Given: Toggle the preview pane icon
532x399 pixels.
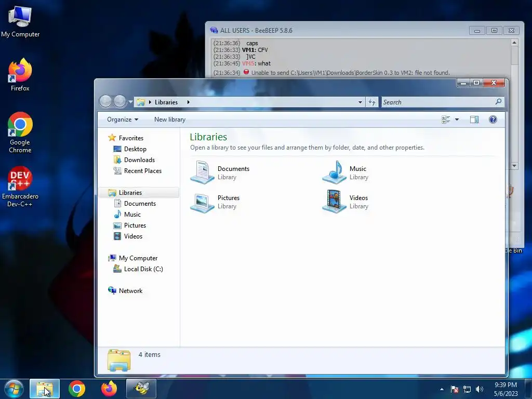Looking at the screenshot, I should tap(474, 119).
